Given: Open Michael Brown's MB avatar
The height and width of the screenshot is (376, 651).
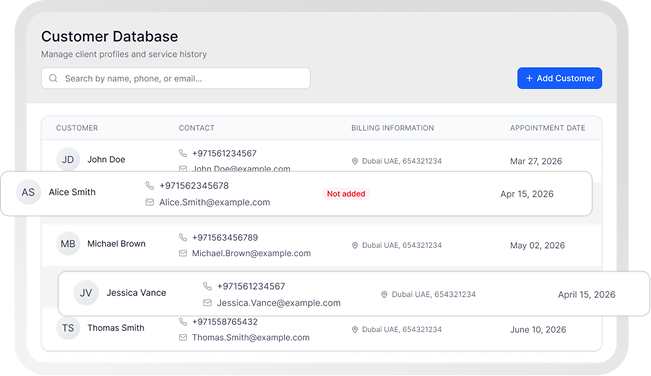Looking at the screenshot, I should pyautogui.click(x=68, y=244).
